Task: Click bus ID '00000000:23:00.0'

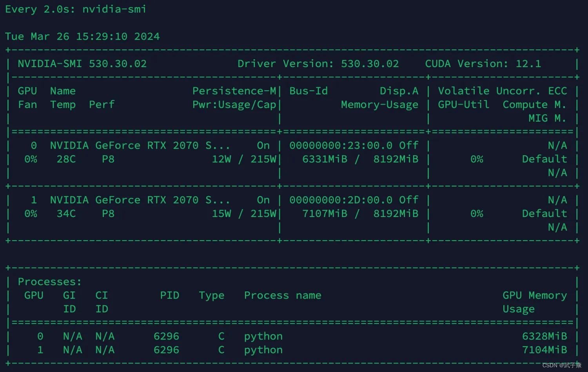Action: point(341,146)
